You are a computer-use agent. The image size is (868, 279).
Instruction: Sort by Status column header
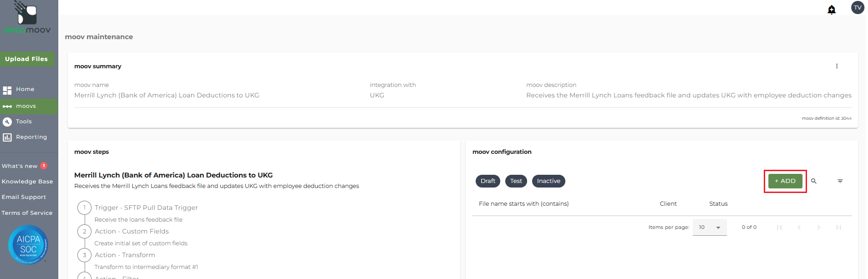click(718, 204)
